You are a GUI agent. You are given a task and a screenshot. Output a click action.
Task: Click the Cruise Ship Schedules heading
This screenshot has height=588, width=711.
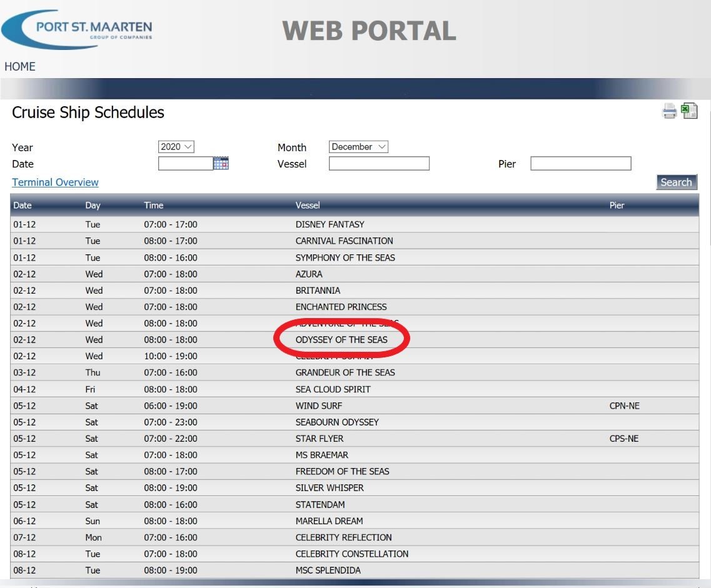tap(88, 112)
